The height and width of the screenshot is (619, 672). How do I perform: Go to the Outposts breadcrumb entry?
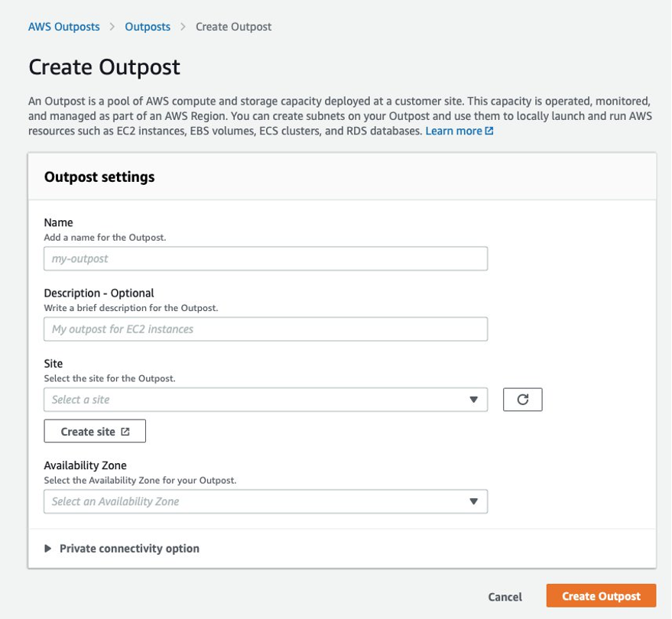click(x=147, y=26)
